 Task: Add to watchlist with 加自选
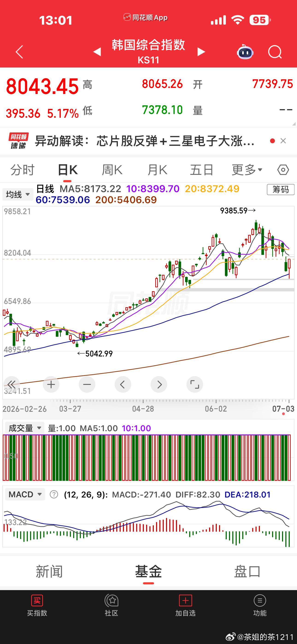point(185,606)
